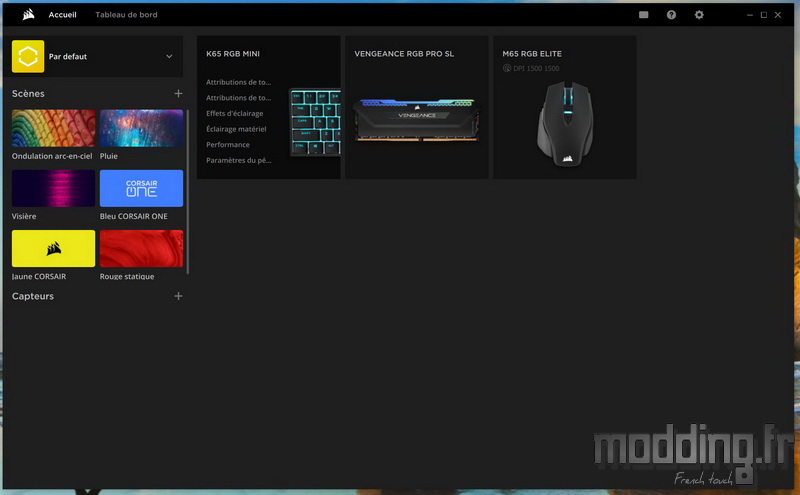This screenshot has width=800, height=495.
Task: Add a new sensor with Capteurs plus icon
Action: [178, 296]
